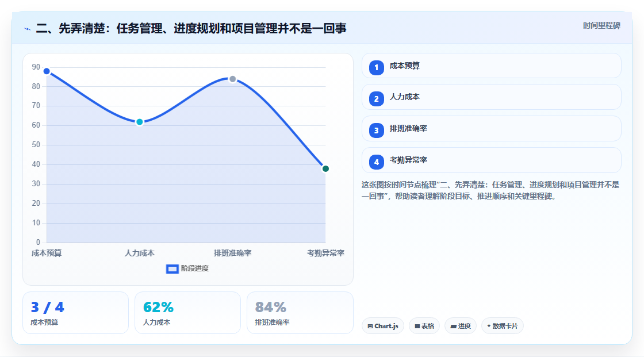Click number badge 4 beside 考勤异常率
Viewport: 644px width, 357px height.
376,162
